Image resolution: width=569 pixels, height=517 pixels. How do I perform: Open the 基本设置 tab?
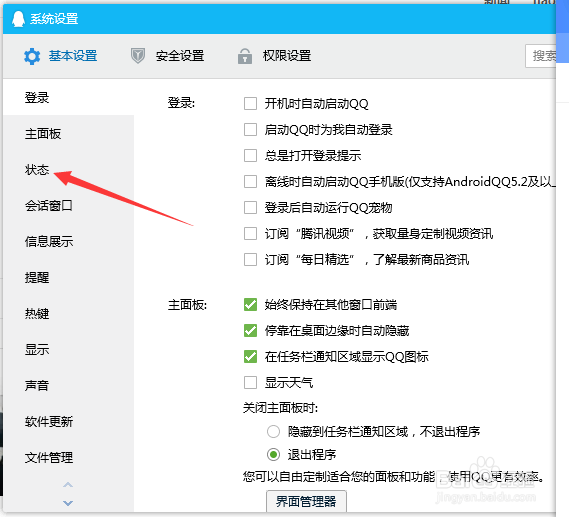click(73, 56)
